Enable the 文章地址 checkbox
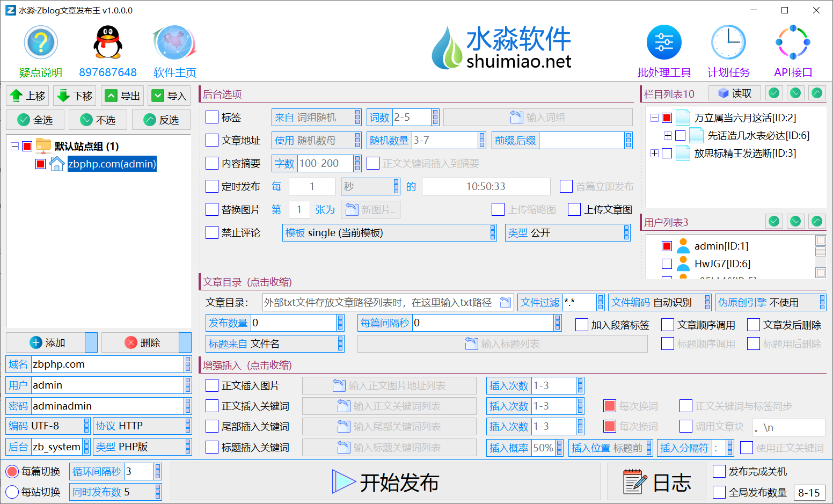The height and width of the screenshot is (504, 833). coord(212,140)
